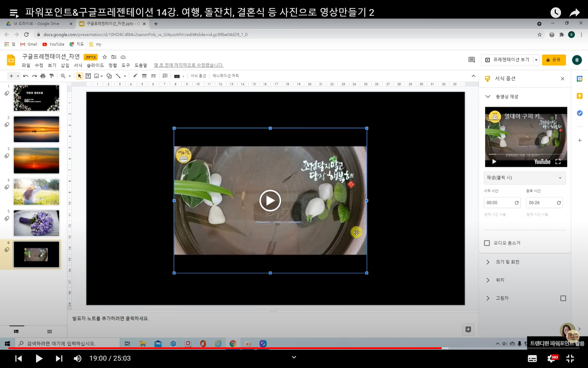Click the border color pencil icon
The width and height of the screenshot is (588, 368).
[135, 76]
